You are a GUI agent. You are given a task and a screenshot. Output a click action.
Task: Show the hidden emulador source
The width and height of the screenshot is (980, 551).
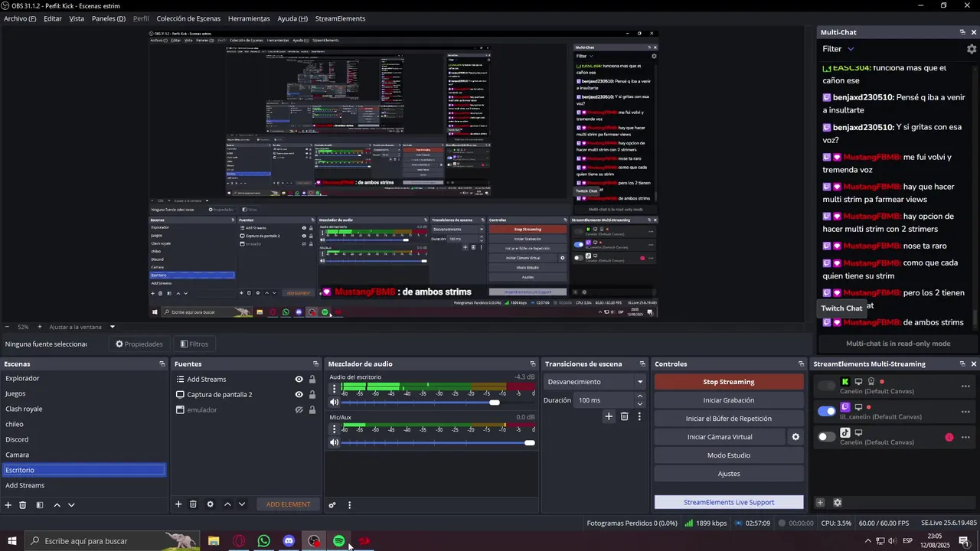pos(299,410)
